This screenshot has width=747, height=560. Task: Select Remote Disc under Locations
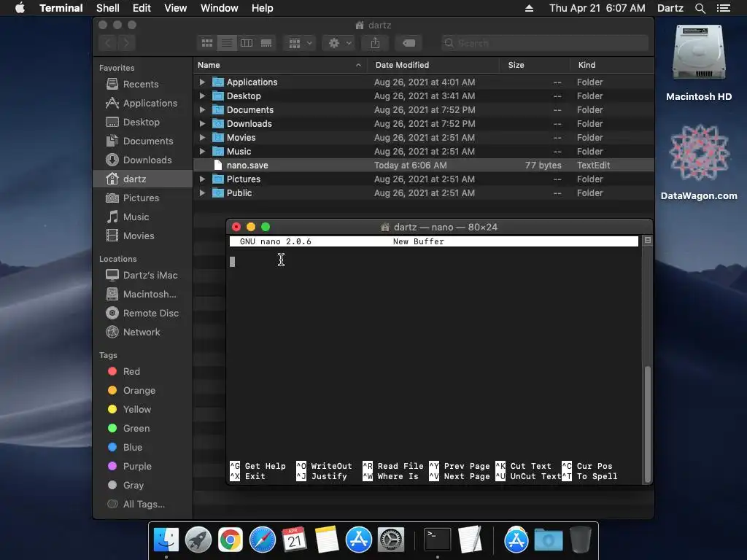click(x=142, y=314)
